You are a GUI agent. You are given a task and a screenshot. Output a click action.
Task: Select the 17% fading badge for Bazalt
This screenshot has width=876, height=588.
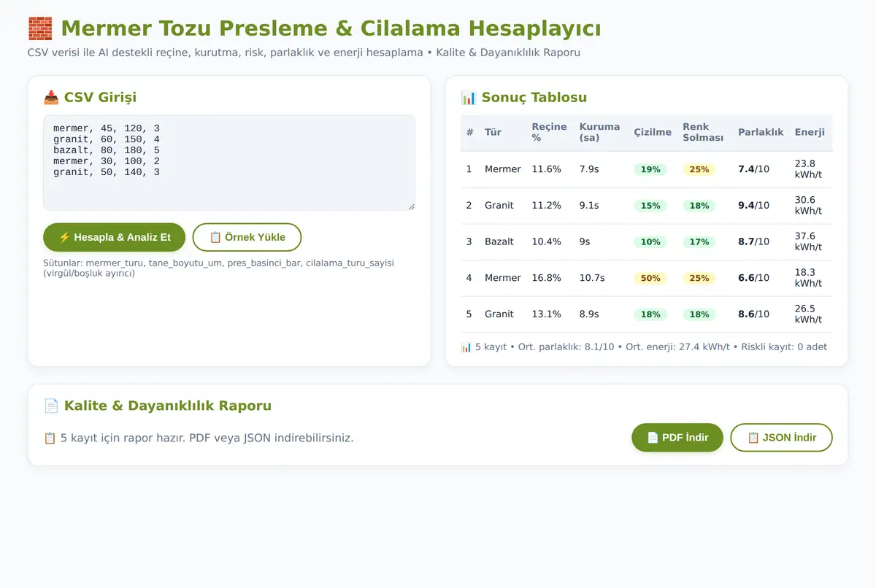(699, 241)
